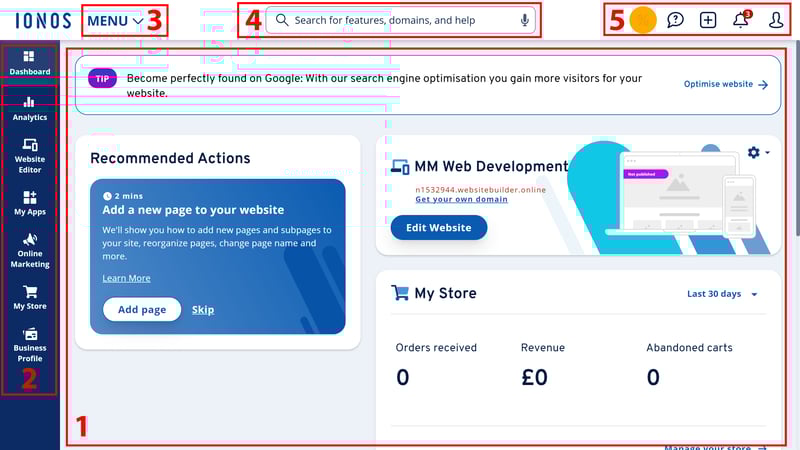800x450 pixels.
Task: Open My Store in the sidebar
Action: tap(30, 297)
